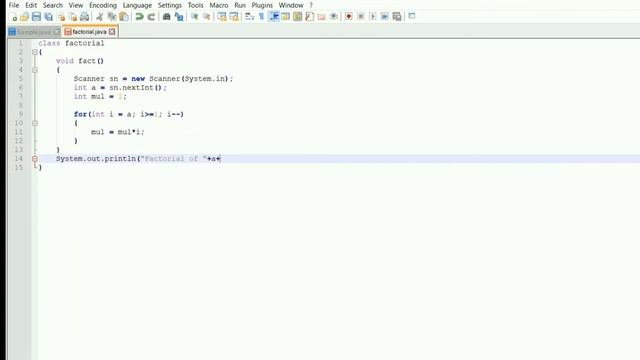
Task: Click the Close document toolbar icon
Action: click(x=61, y=17)
